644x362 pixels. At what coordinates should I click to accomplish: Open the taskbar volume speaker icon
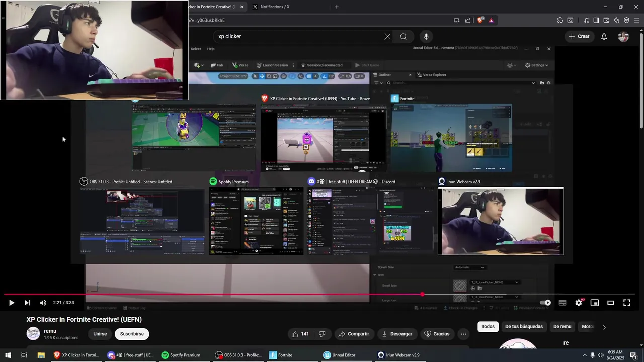[600, 355]
